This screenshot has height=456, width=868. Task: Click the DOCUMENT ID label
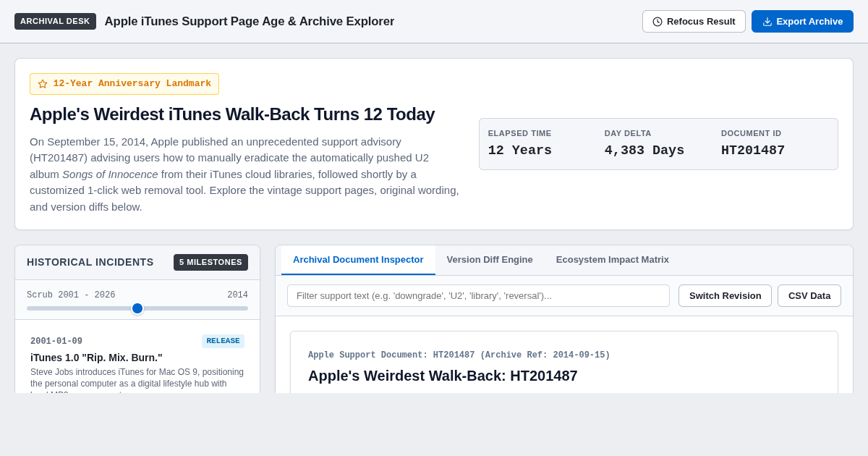pos(751,133)
